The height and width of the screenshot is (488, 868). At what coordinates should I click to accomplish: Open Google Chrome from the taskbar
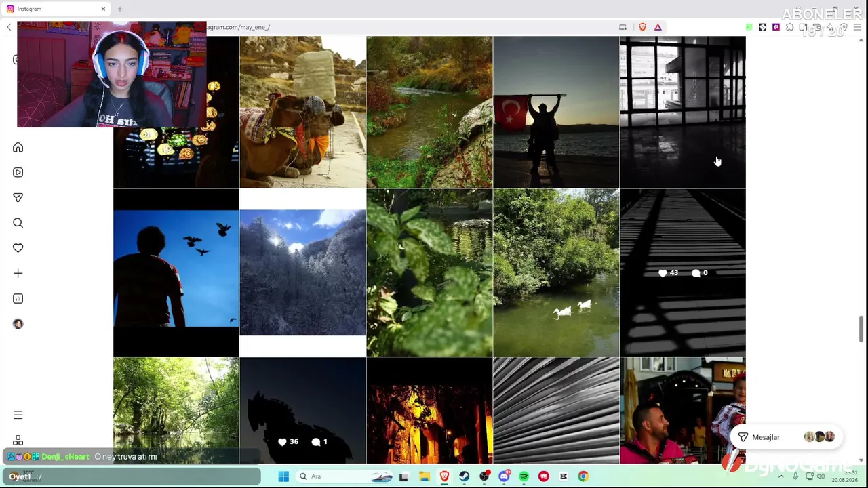pyautogui.click(x=583, y=476)
